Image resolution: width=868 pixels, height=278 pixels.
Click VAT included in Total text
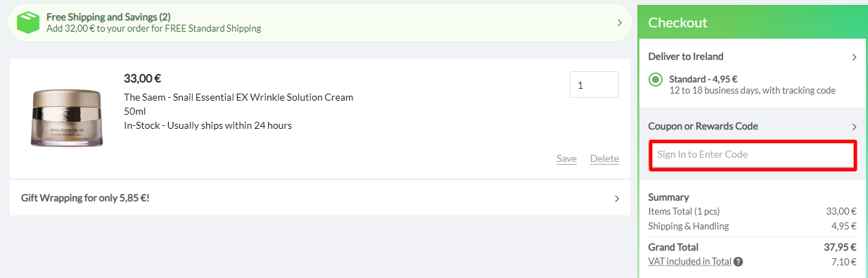click(x=690, y=261)
